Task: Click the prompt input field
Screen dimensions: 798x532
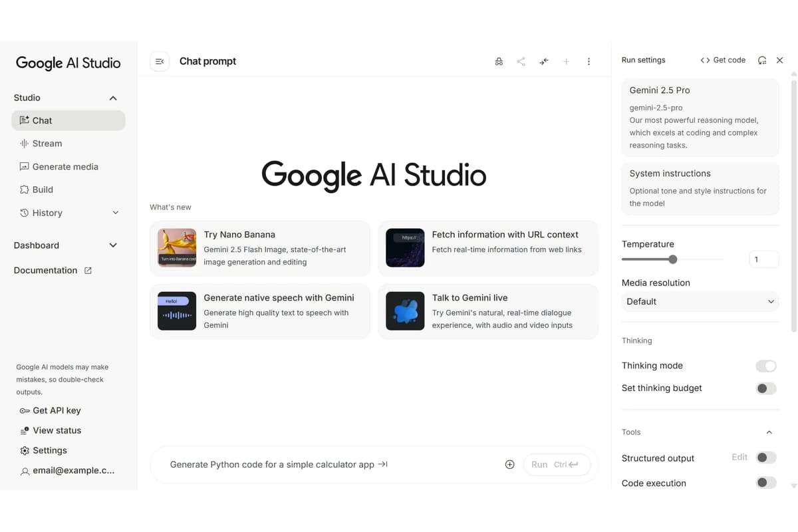Action: pos(332,465)
